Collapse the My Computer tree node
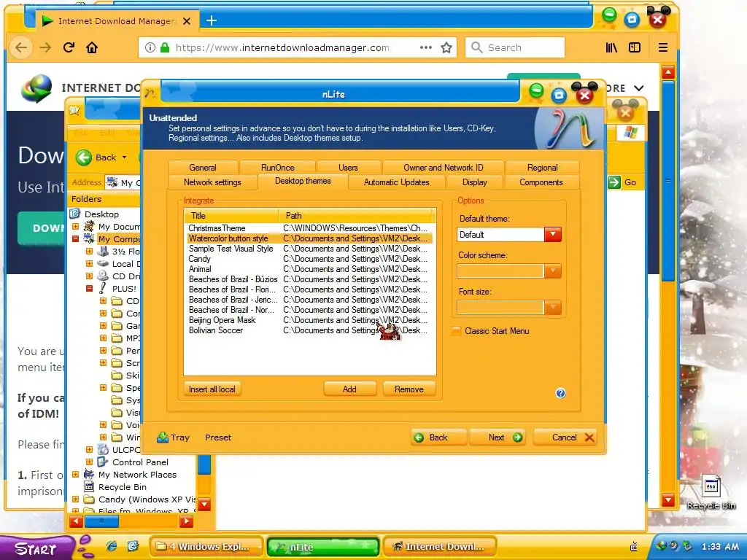This screenshot has height=560, width=747. tap(75, 238)
